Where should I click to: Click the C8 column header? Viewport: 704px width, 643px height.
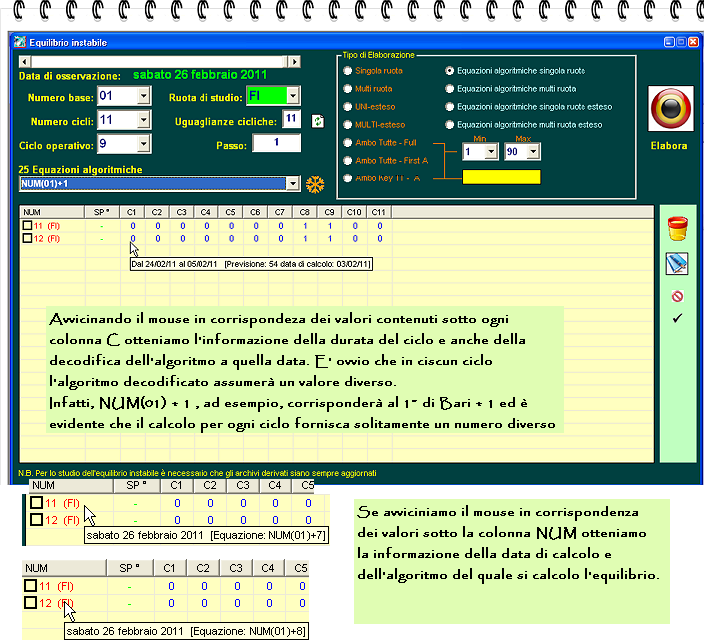tap(304, 212)
